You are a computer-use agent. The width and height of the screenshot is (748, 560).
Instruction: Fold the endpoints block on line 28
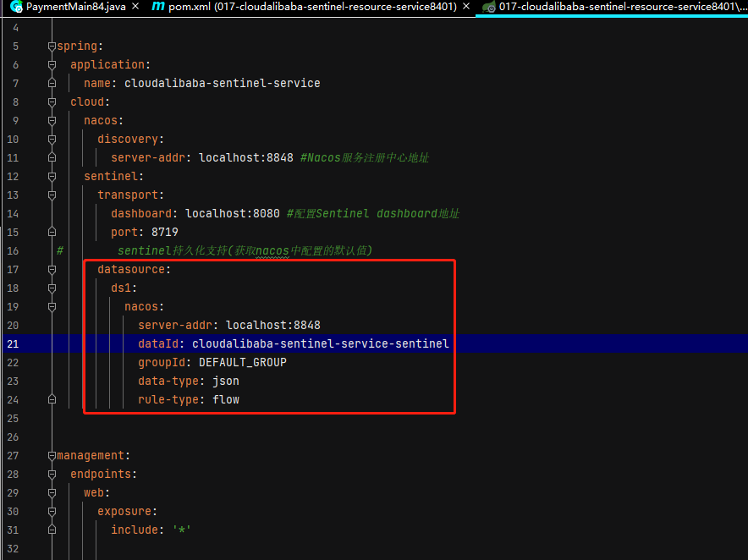[52, 475]
